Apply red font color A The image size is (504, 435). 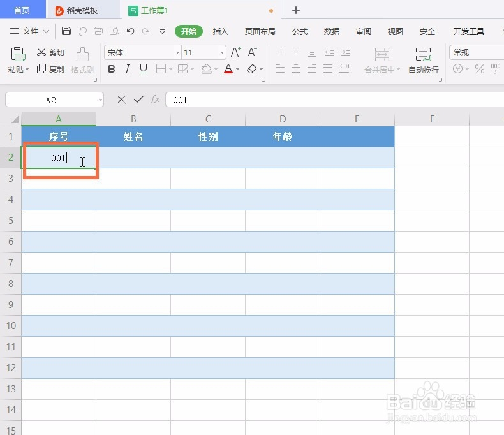(228, 69)
